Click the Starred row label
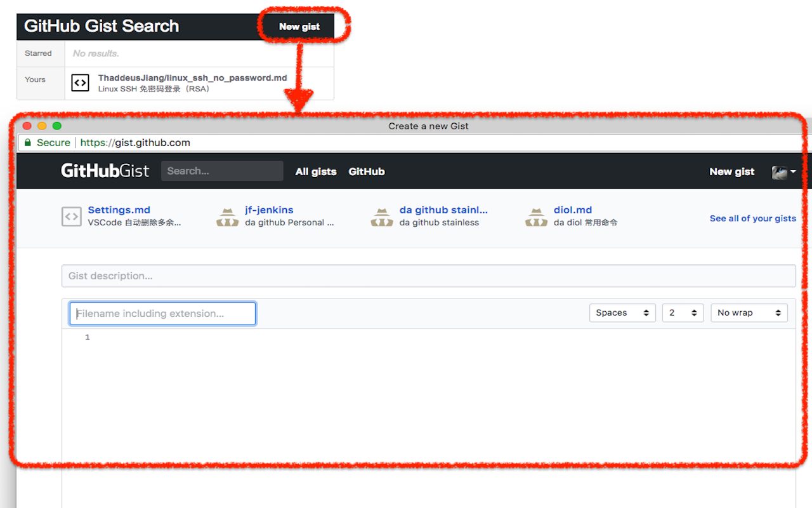812x508 pixels. tap(38, 53)
